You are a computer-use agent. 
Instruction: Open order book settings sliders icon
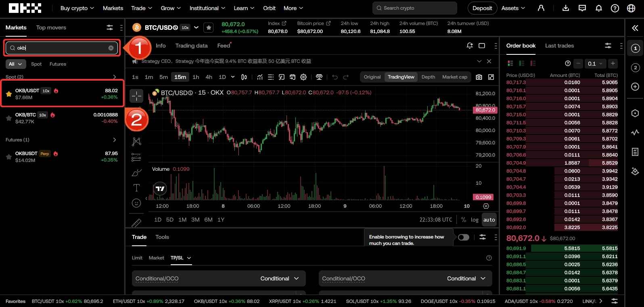(608, 46)
